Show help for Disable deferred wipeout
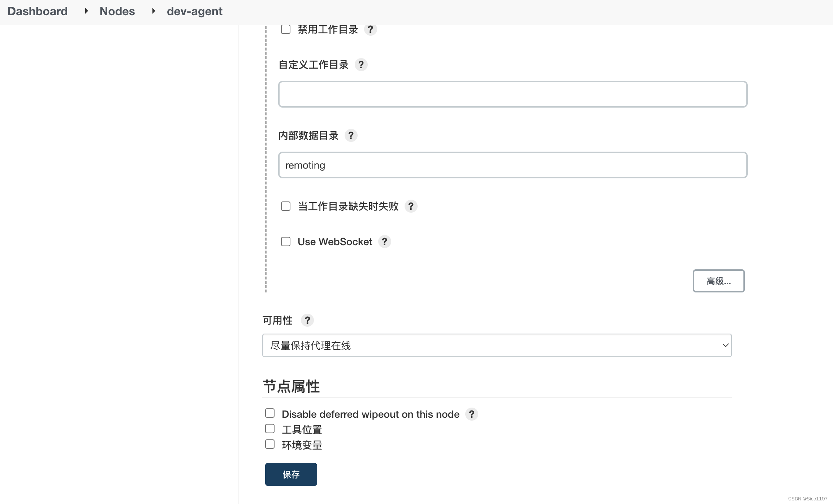Image resolution: width=833 pixels, height=504 pixels. point(471,414)
